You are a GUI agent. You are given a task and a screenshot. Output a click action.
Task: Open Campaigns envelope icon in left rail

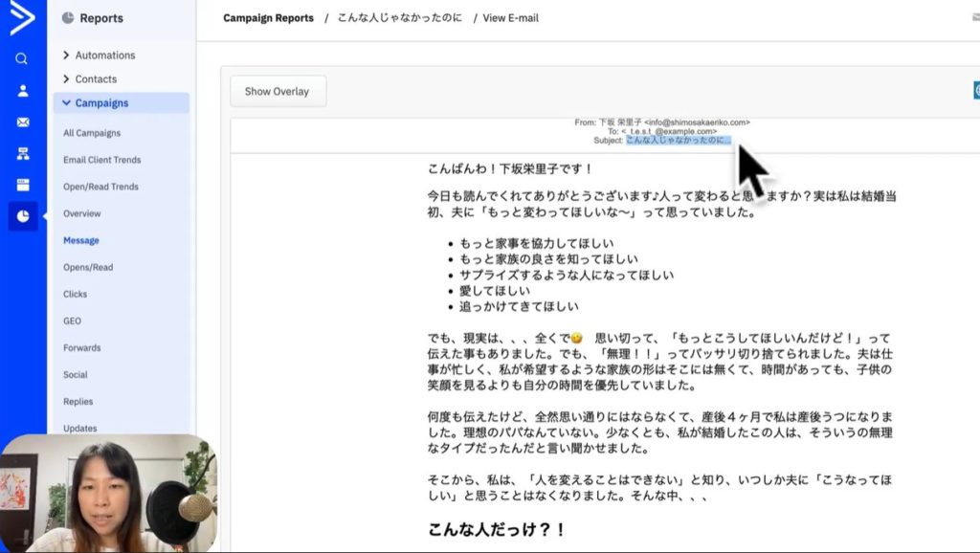(23, 122)
